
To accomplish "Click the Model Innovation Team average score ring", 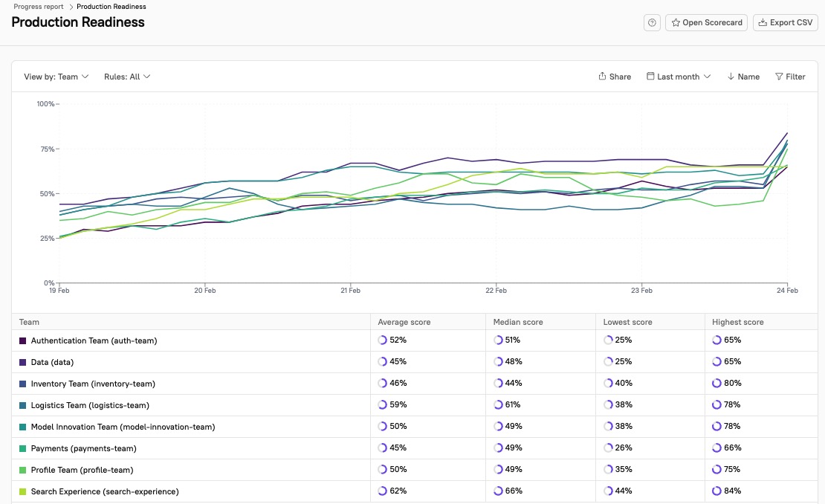I will (383, 427).
